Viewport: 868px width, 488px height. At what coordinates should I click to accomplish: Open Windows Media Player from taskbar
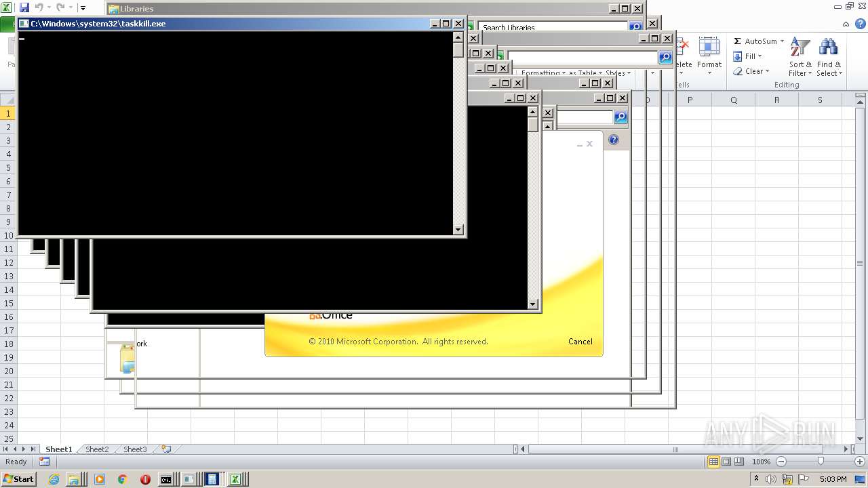tap(100, 479)
